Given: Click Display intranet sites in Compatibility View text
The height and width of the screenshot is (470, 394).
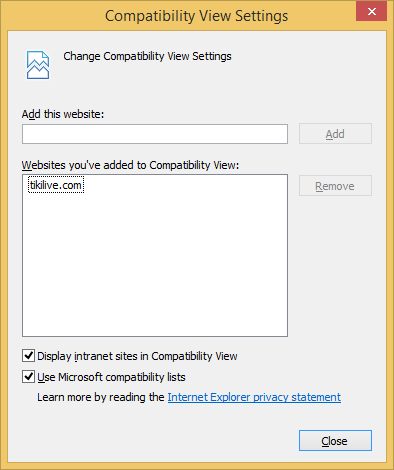Looking at the screenshot, I should coord(137,356).
